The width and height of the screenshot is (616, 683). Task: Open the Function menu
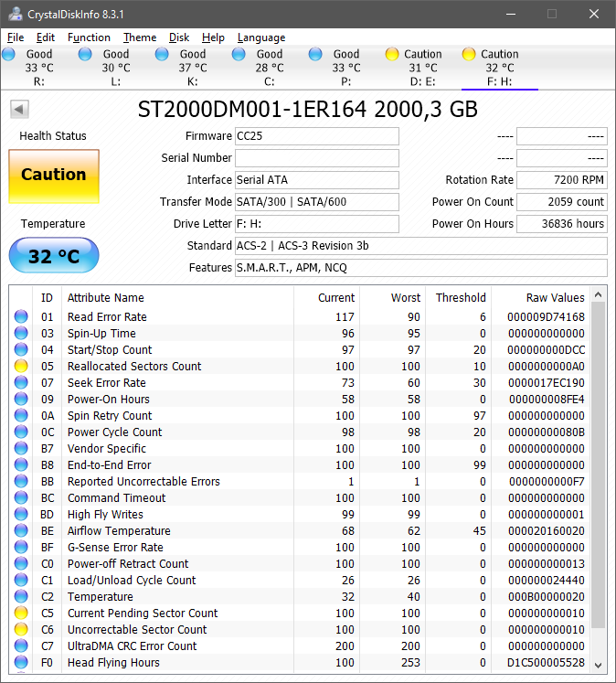point(89,37)
